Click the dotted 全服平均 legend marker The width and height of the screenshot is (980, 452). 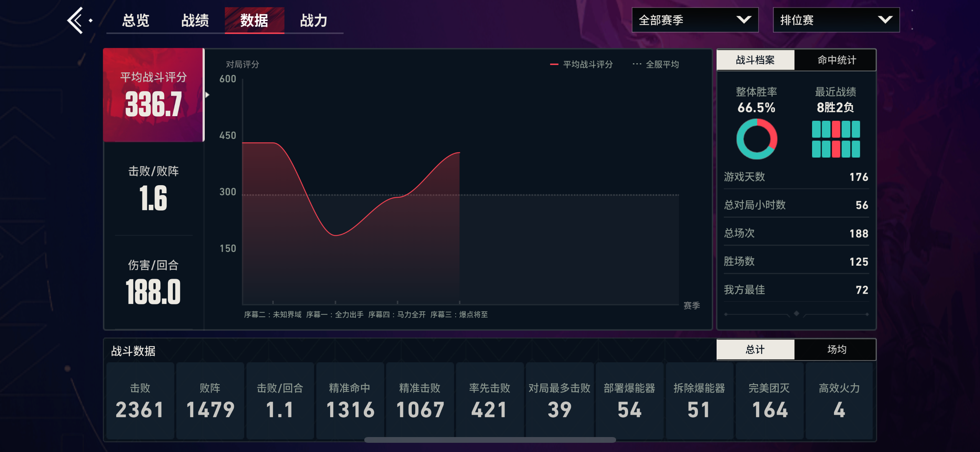(x=636, y=64)
